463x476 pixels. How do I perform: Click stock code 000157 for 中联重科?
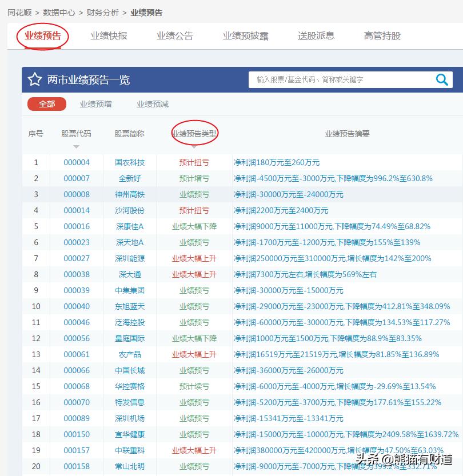[x=76, y=450]
